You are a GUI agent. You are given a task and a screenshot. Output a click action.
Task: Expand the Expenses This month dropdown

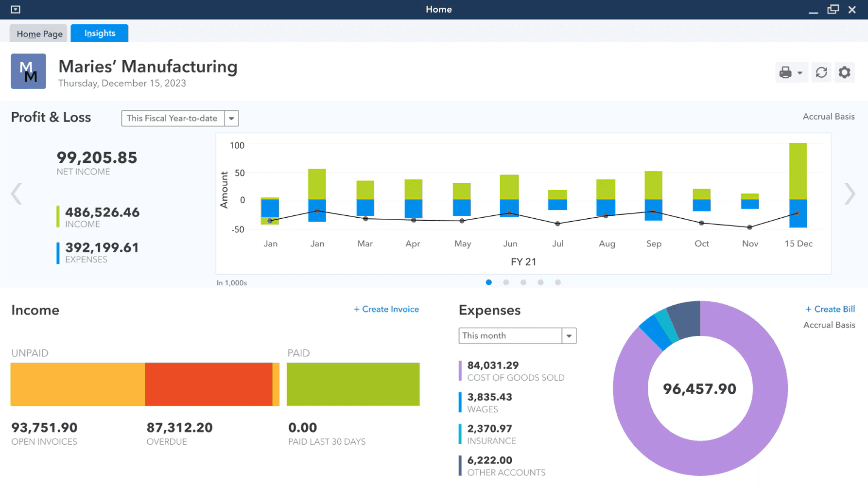tap(518, 335)
